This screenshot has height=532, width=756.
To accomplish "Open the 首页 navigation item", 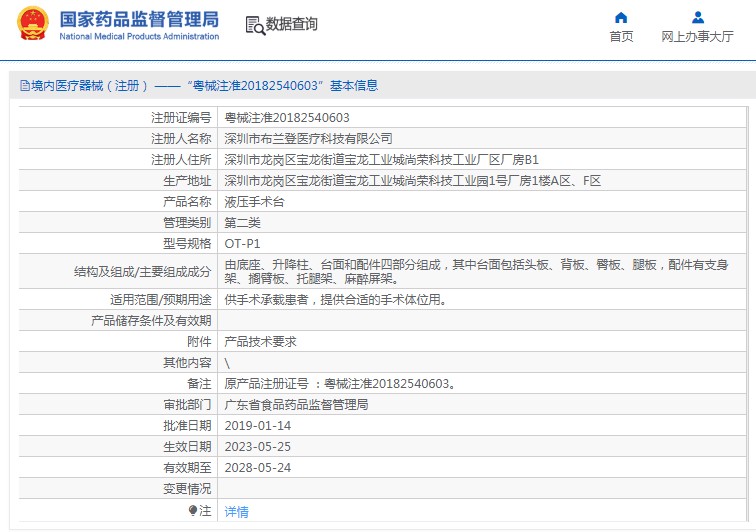I will (621, 37).
